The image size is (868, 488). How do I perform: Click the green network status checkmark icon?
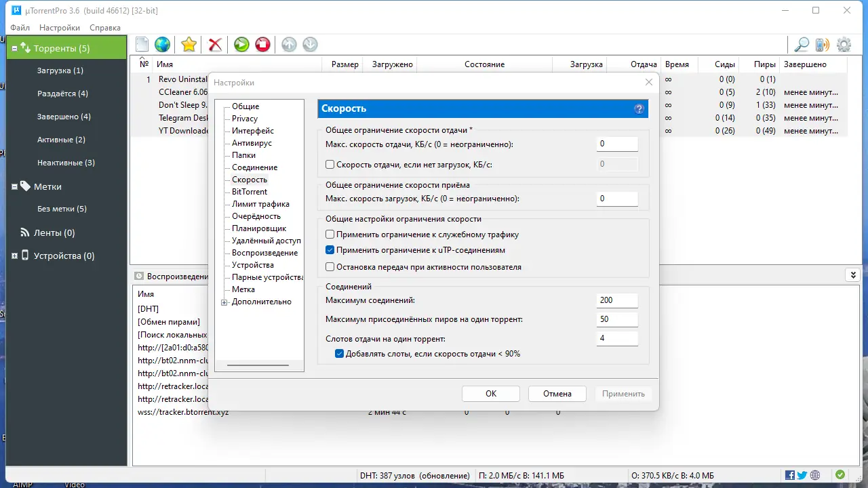840,475
